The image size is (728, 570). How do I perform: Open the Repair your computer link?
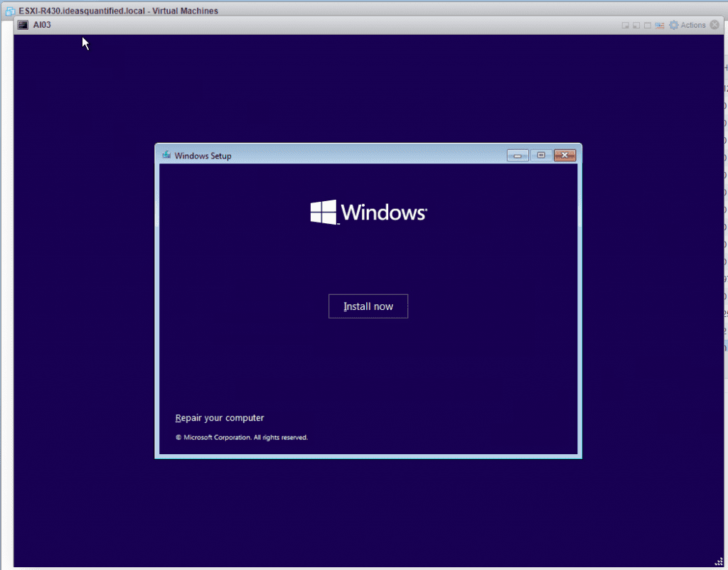coord(220,418)
